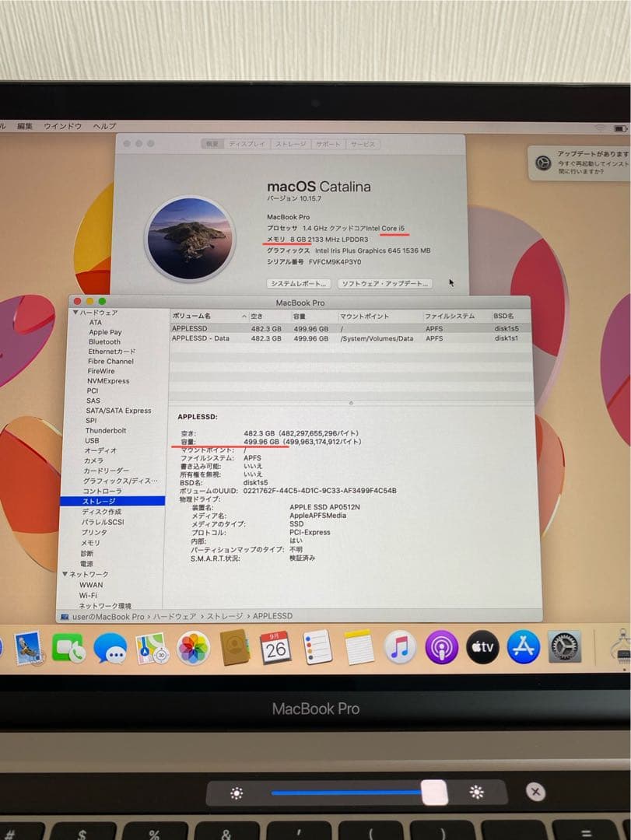This screenshot has height=840, width=631.
Task: Switch to the サービス tab
Action: click(363, 144)
